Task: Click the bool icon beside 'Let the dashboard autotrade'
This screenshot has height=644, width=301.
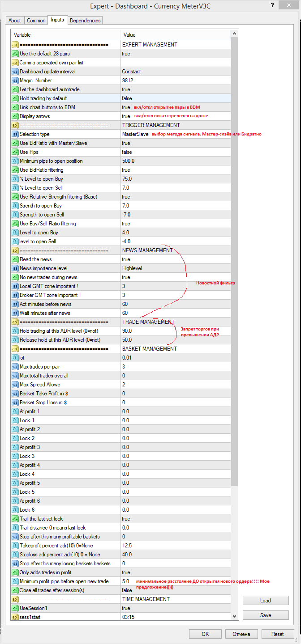Action: click(15, 89)
